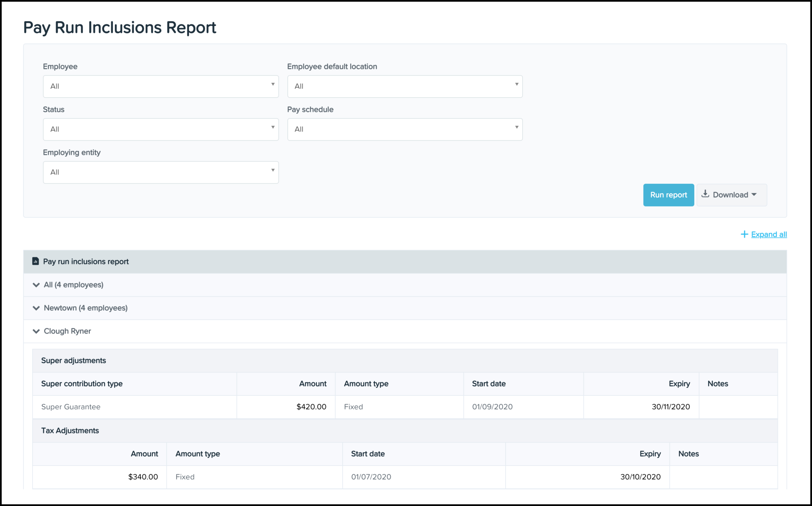This screenshot has height=506, width=812.
Task: Click the Download button
Action: pos(730,195)
